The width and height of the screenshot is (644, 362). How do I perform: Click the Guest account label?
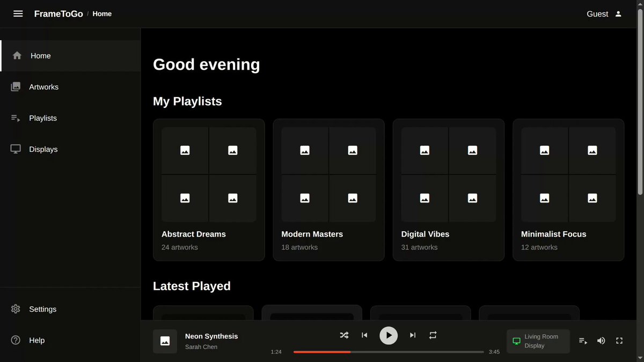coord(597,14)
